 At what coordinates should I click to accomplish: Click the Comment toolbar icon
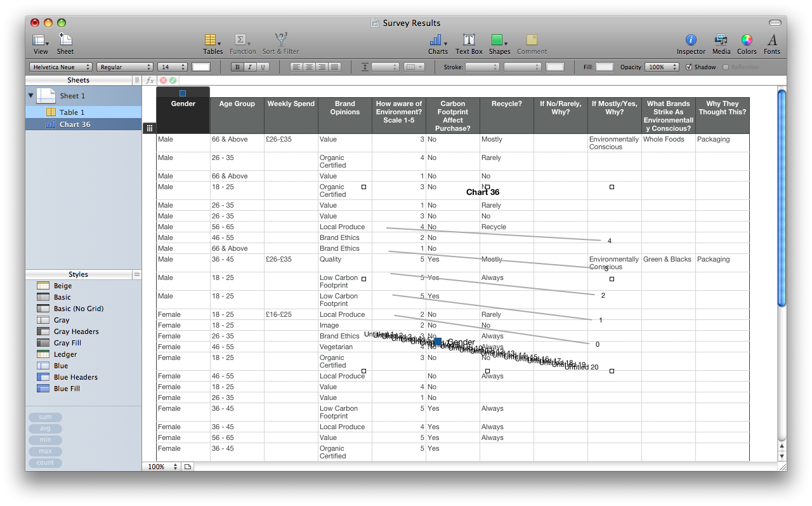pos(532,44)
